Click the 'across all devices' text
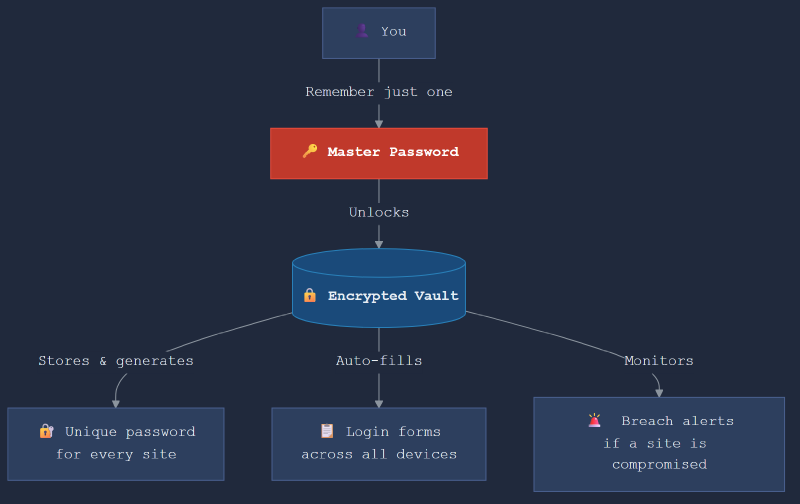Viewport: 800px width, 504px height. tap(379, 454)
